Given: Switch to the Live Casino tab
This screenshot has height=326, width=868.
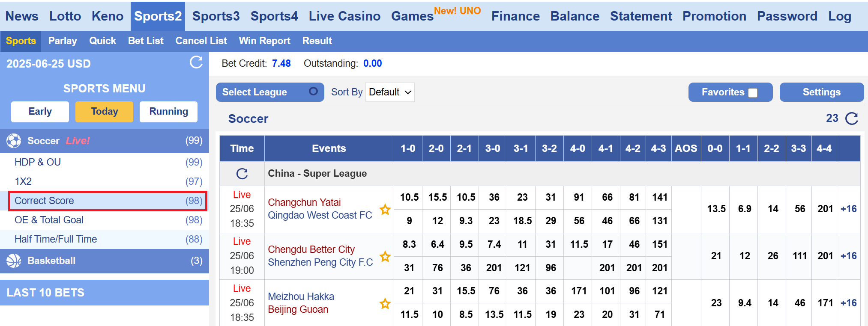Looking at the screenshot, I should coord(344,16).
